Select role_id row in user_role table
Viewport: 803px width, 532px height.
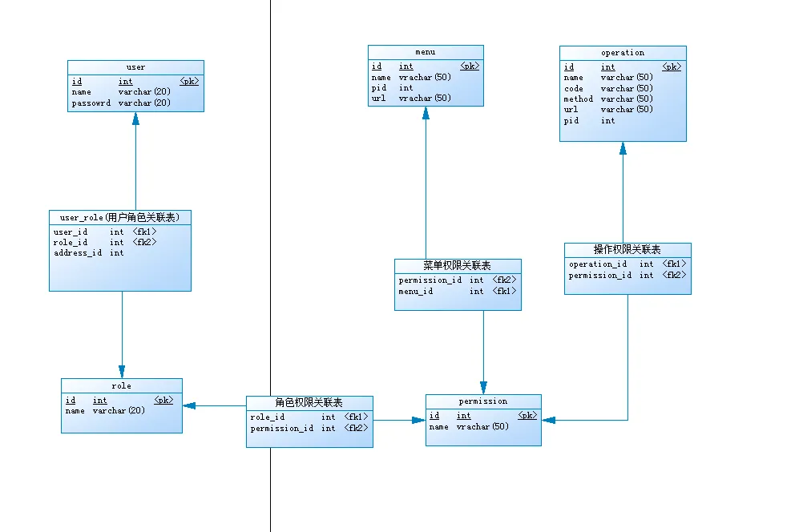click(x=105, y=242)
